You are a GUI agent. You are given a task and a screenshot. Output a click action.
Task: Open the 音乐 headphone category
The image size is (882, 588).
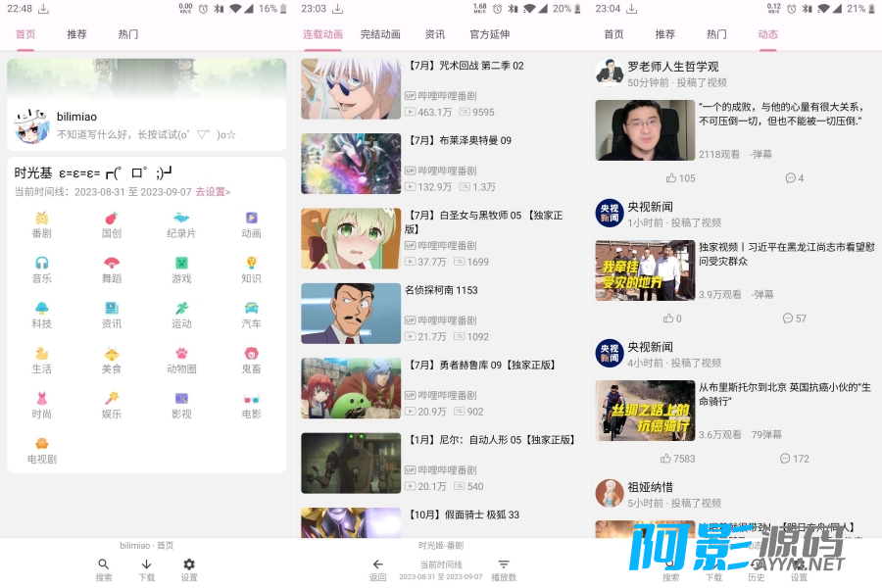(41, 270)
